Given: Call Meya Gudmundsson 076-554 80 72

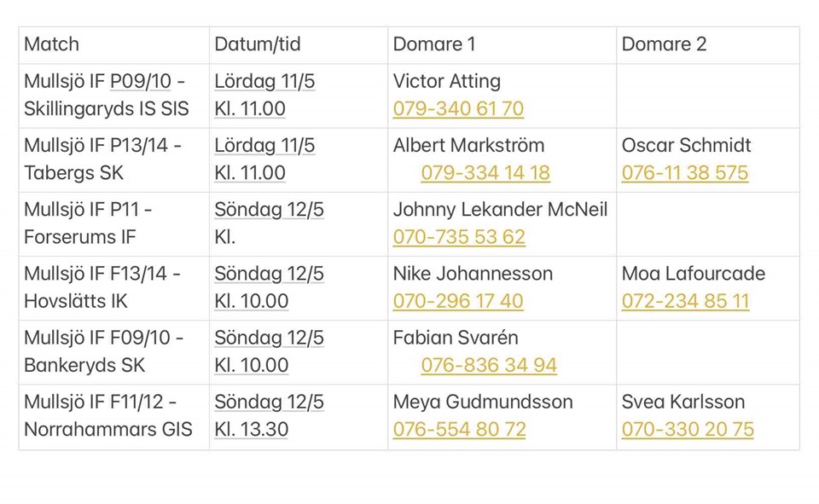Looking at the screenshot, I should tap(459, 429).
